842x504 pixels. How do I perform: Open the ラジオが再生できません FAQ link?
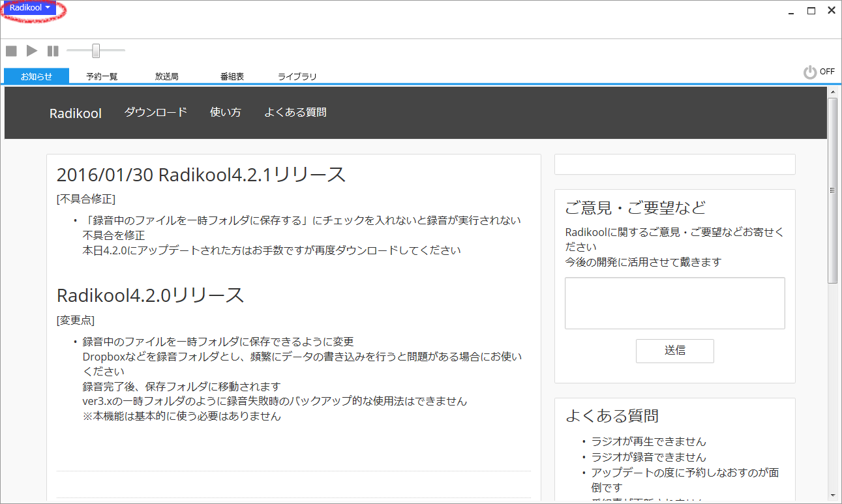point(648,441)
